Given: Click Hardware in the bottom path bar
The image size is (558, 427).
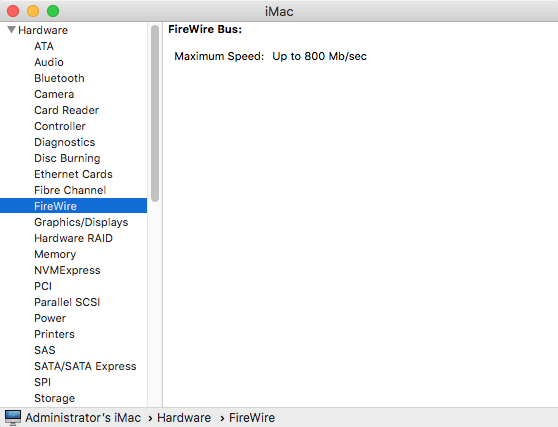Looking at the screenshot, I should click(x=184, y=418).
